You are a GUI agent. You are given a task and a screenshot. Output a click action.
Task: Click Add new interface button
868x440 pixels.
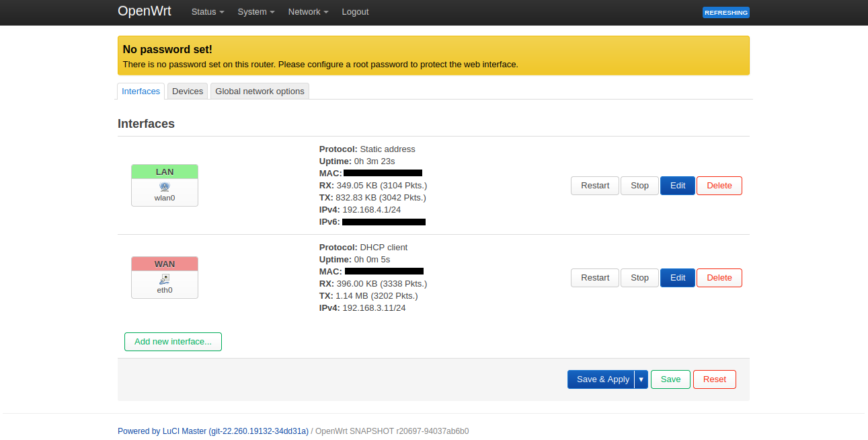coord(173,342)
